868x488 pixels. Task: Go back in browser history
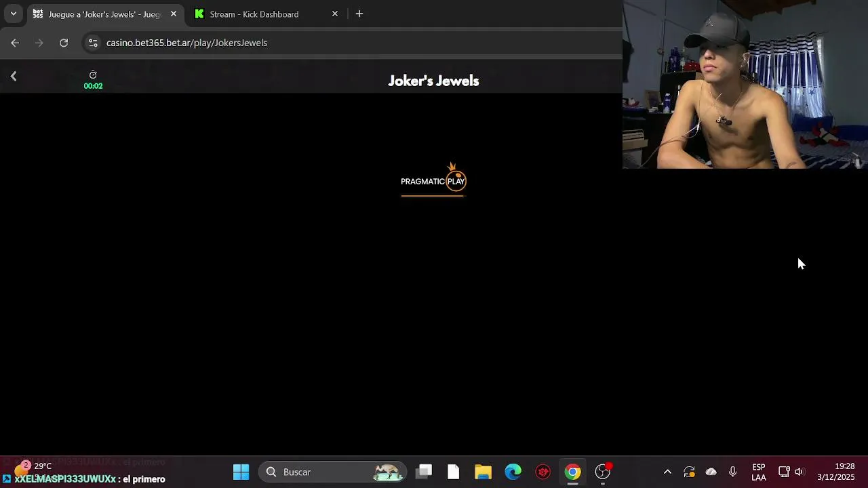coord(15,43)
